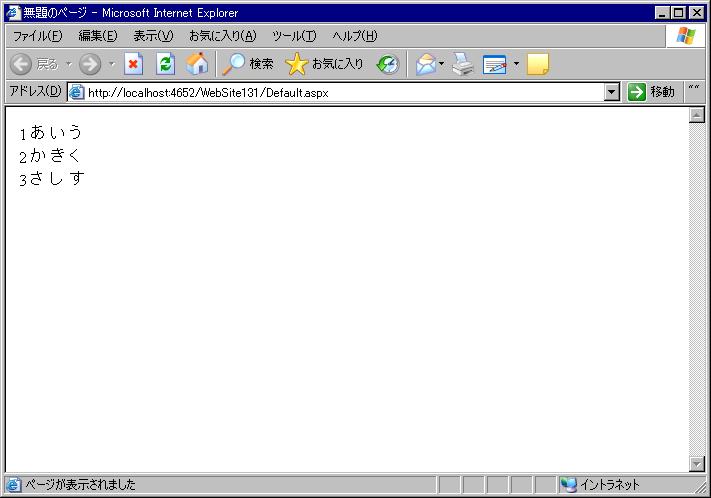Image resolution: width=711 pixels, height=498 pixels.
Task: Go to the Home page icon
Action: (197, 64)
